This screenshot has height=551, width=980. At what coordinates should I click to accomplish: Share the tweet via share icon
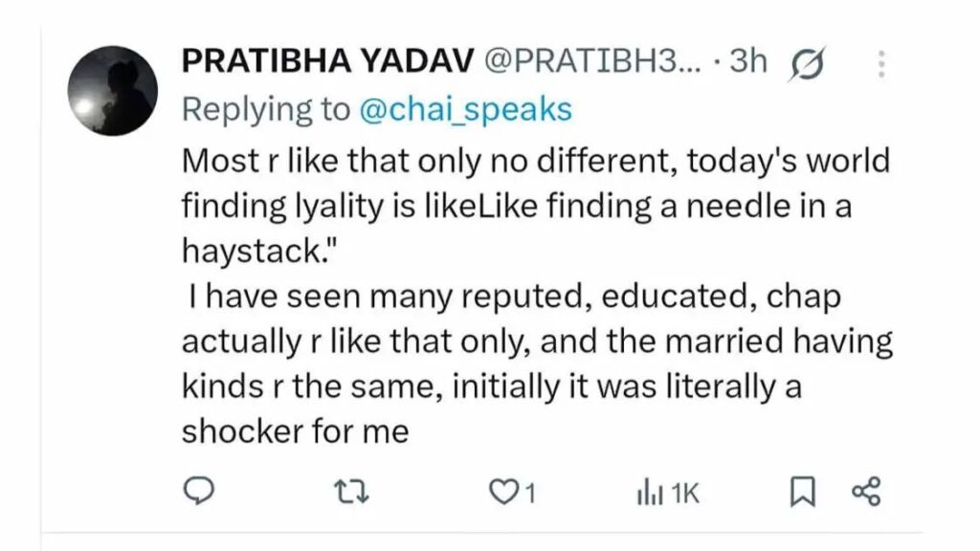click(x=866, y=492)
